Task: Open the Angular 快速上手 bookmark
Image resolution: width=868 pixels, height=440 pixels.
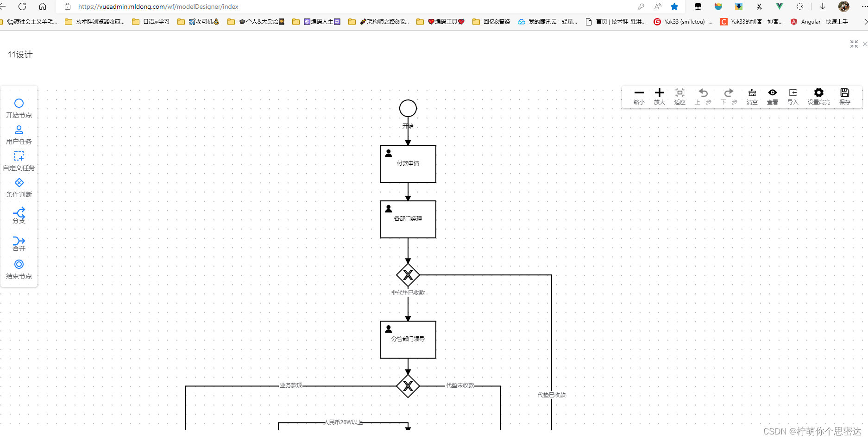Action: [x=819, y=21]
